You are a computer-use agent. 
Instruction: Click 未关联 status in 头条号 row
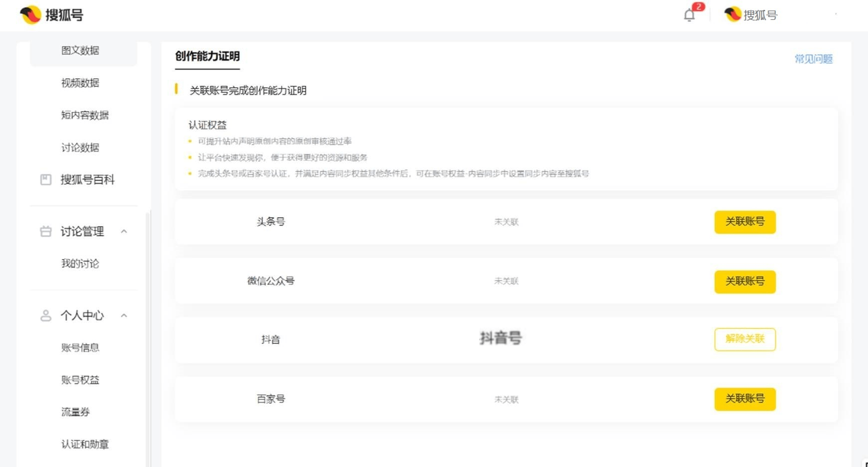tap(506, 222)
